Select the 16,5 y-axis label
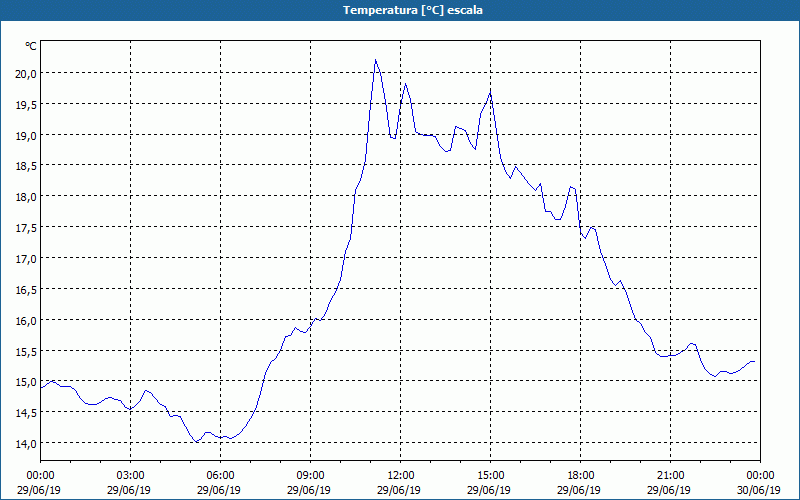Screen dimensions: 800x500 [27, 290]
